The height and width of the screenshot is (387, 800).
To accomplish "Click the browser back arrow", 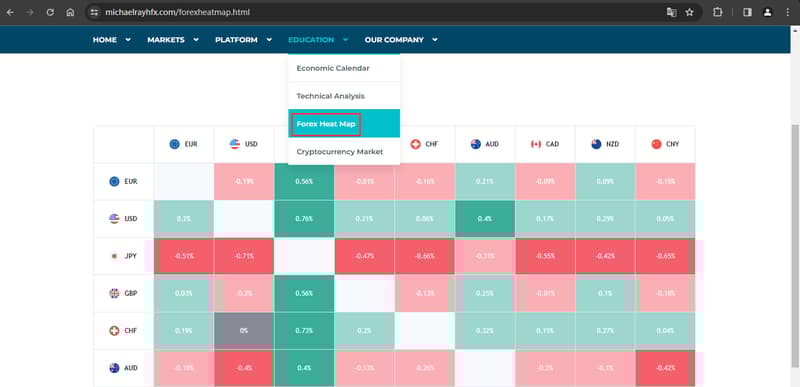I will 10,12.
